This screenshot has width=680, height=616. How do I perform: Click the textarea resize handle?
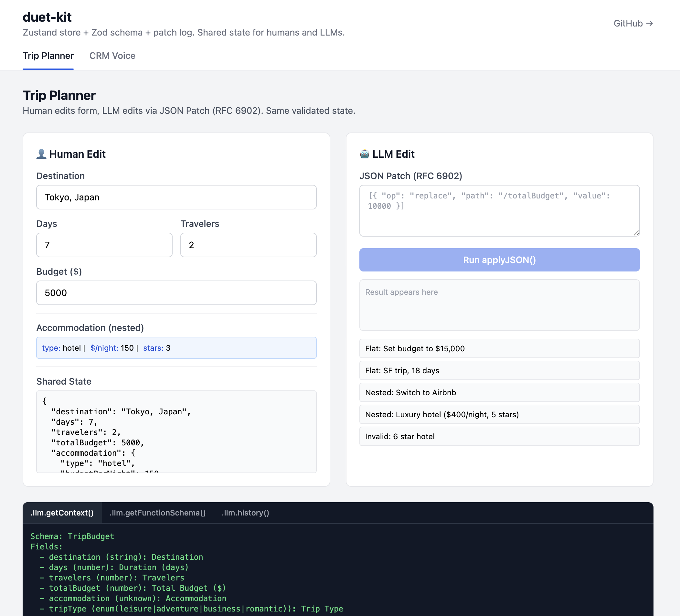636,233
